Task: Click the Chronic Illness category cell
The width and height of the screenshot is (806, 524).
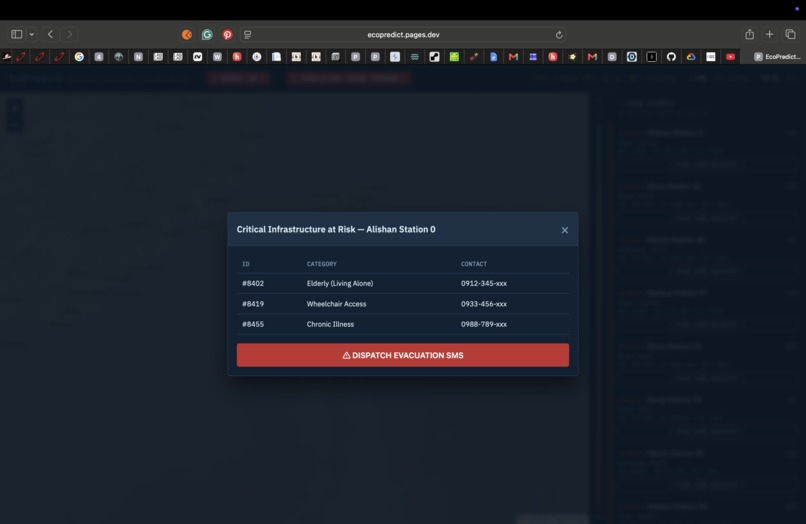Action: (330, 324)
